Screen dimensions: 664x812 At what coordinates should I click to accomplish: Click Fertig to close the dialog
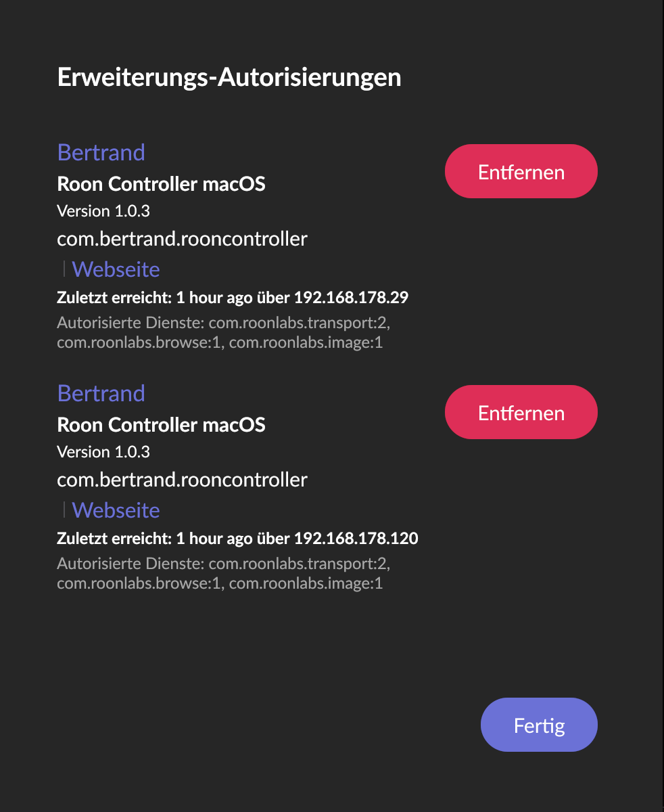pyautogui.click(x=539, y=725)
